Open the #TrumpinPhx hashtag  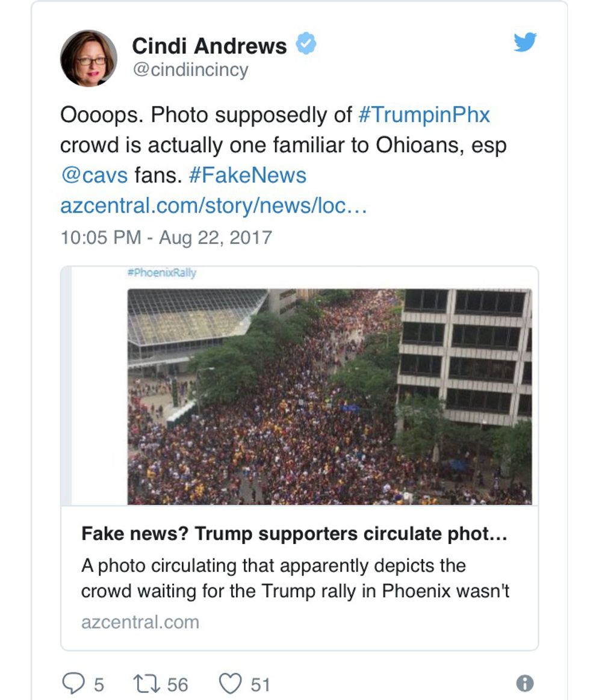(424, 114)
